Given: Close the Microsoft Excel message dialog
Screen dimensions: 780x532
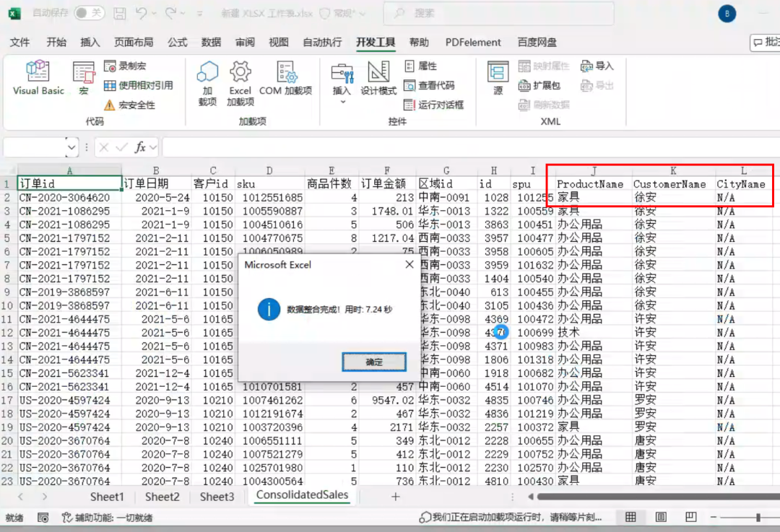Looking at the screenshot, I should (409, 264).
